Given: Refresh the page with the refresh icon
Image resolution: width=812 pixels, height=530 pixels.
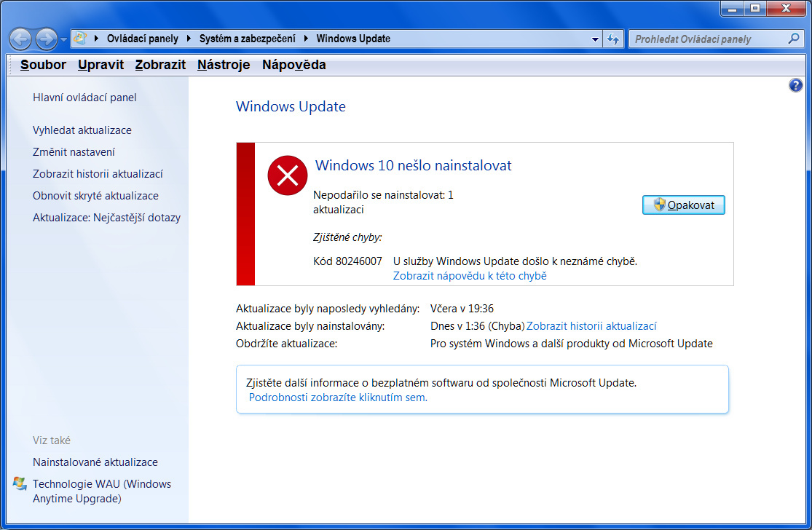Looking at the screenshot, I should pyautogui.click(x=613, y=39).
